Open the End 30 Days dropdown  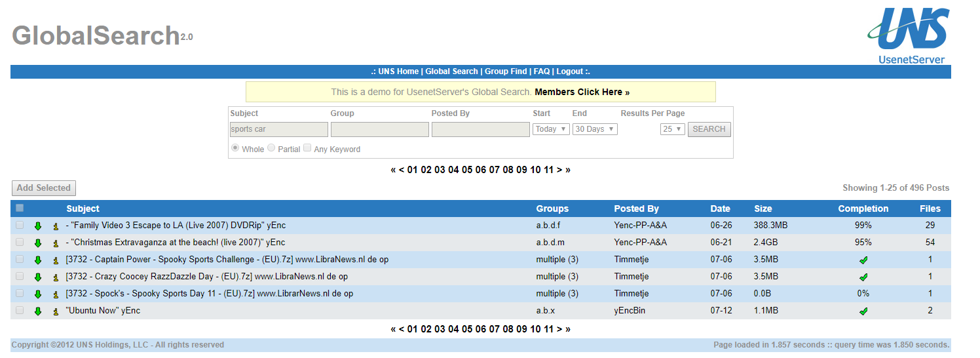pyautogui.click(x=595, y=129)
